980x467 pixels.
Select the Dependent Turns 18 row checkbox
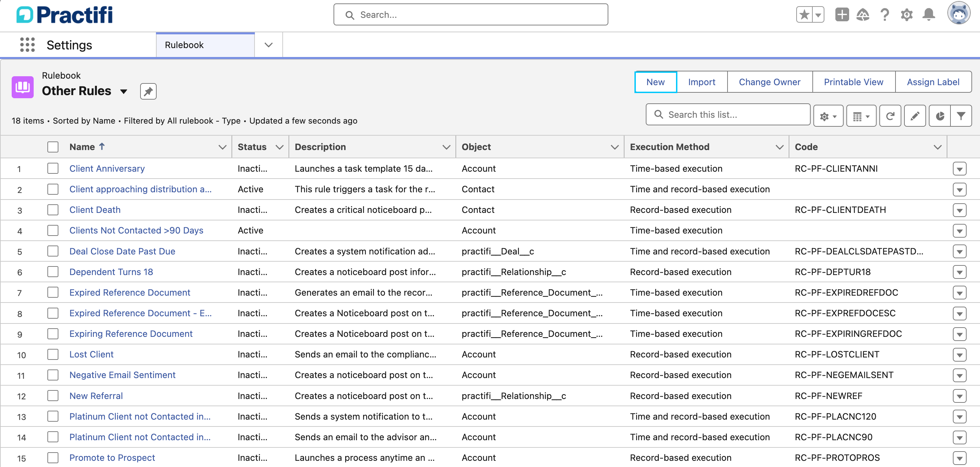tap(53, 272)
